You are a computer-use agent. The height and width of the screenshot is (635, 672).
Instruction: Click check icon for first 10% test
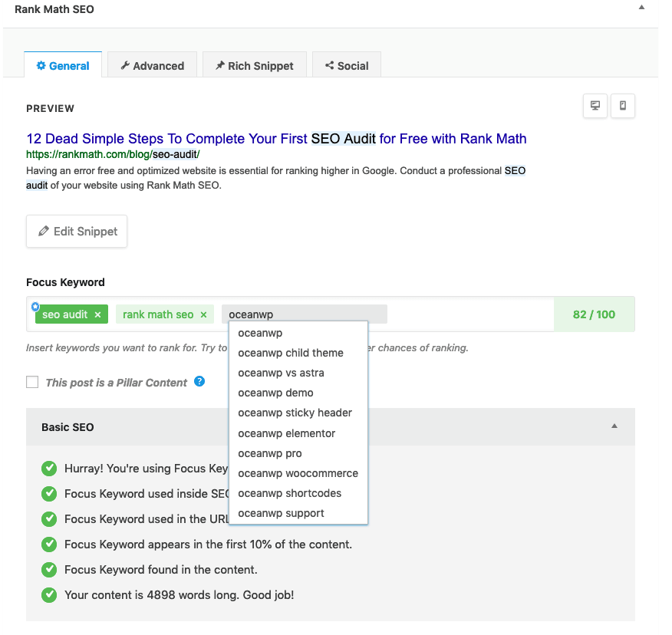click(x=49, y=545)
